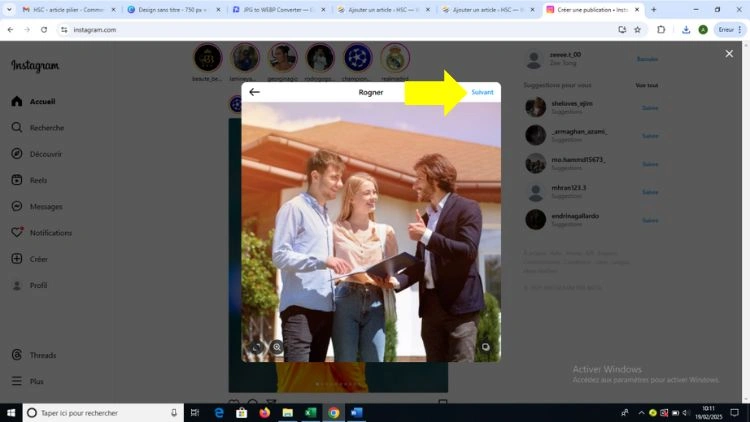
Task: Switch to HSC - article pilier Gmail tab
Action: 69,10
